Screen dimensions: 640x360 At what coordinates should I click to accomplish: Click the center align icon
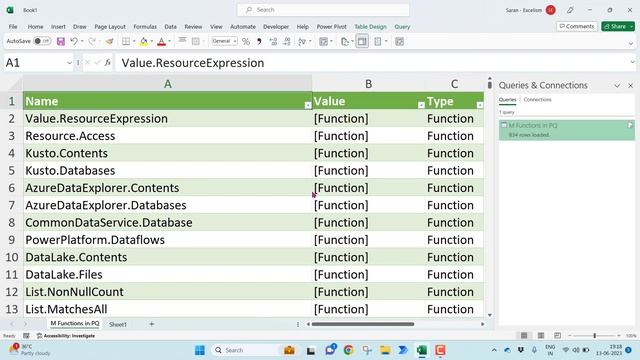coord(182,41)
